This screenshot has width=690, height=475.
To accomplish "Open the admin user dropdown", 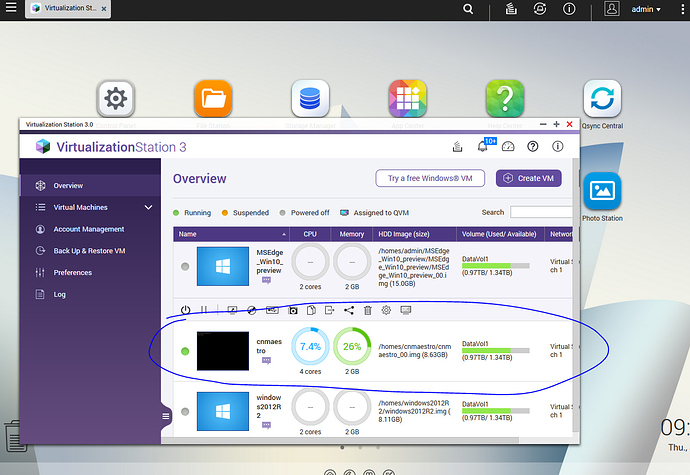I will pyautogui.click(x=646, y=9).
